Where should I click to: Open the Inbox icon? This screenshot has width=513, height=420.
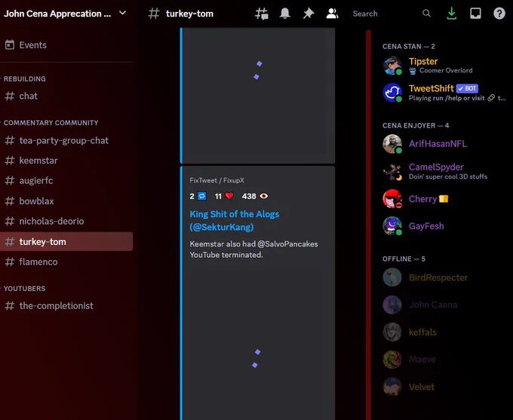[475, 14]
